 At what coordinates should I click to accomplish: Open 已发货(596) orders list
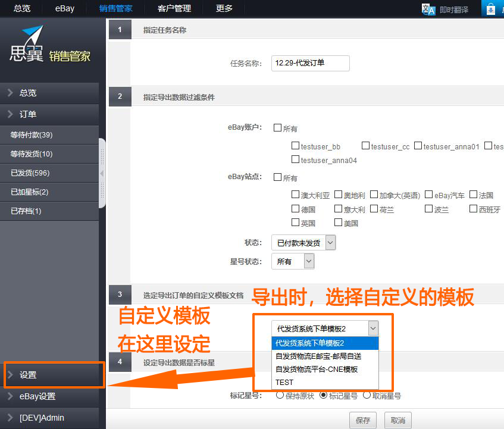49,173
